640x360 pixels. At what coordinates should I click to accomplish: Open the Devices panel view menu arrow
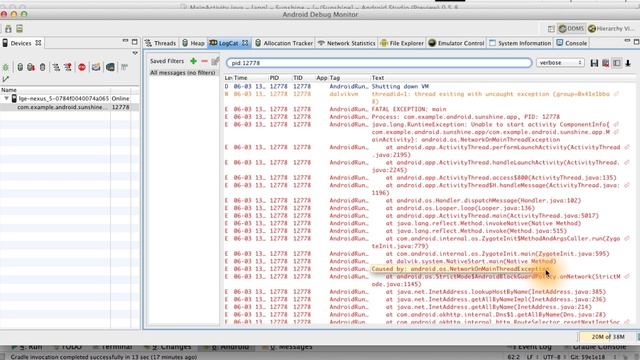pos(135,53)
